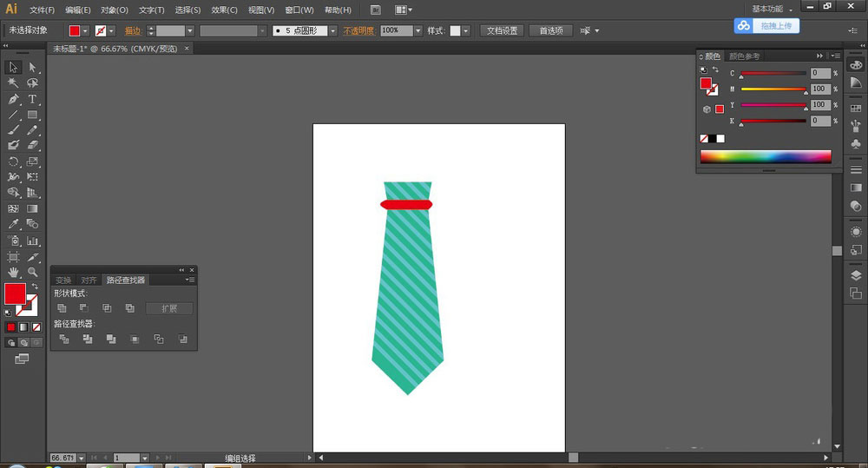Select the Hand tool

point(13,272)
